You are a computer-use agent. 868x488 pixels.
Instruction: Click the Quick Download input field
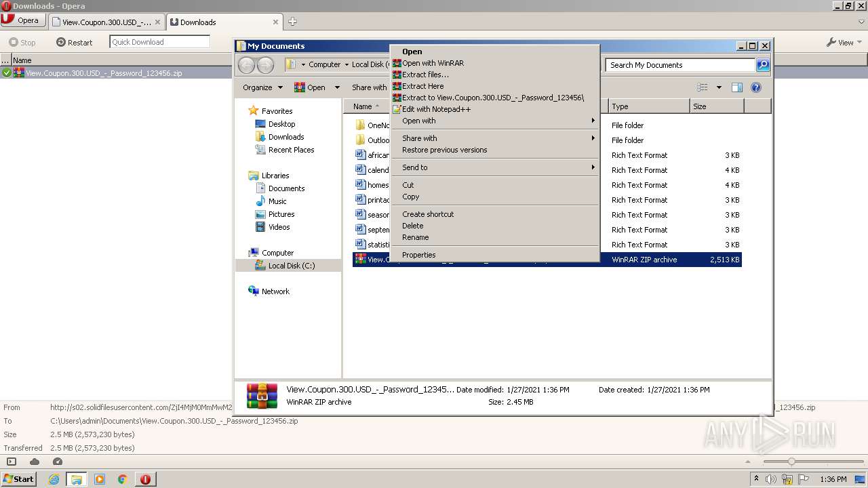tap(159, 42)
